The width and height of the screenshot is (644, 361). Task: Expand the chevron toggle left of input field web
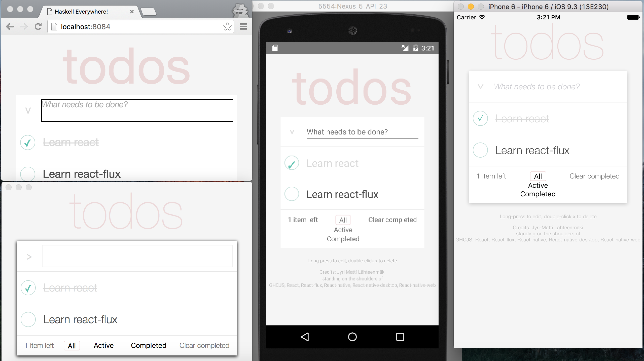(28, 110)
